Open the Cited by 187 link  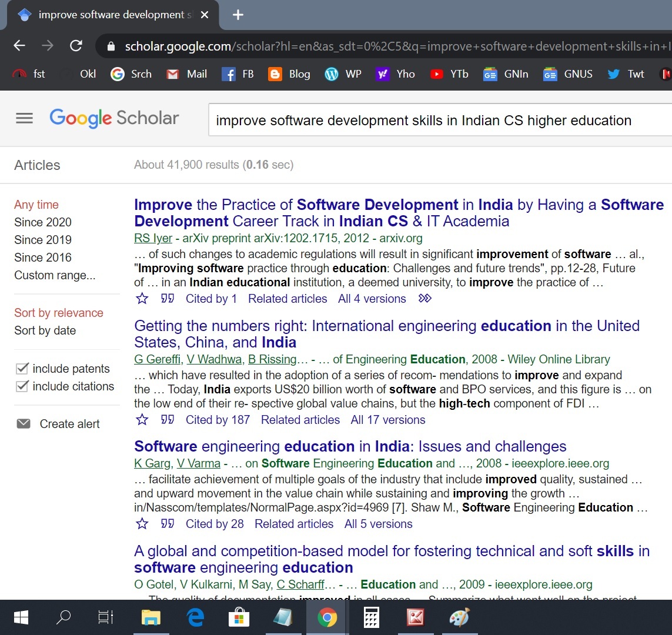[218, 420]
